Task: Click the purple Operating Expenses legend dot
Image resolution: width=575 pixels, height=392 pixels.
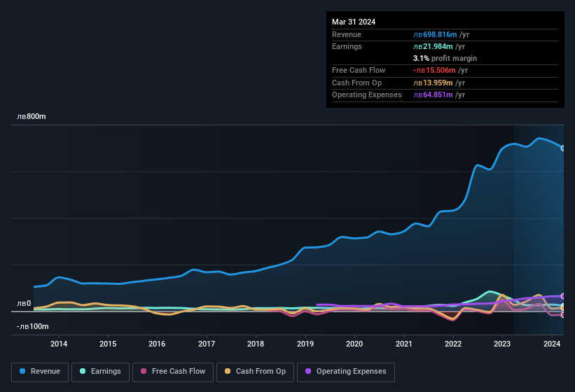Action: pyautogui.click(x=308, y=371)
